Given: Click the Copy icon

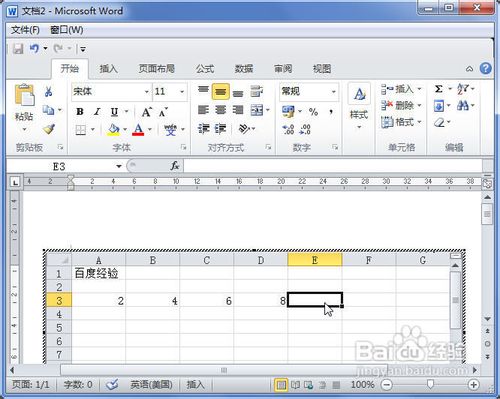Looking at the screenshot, I should pyautogui.click(x=49, y=110).
